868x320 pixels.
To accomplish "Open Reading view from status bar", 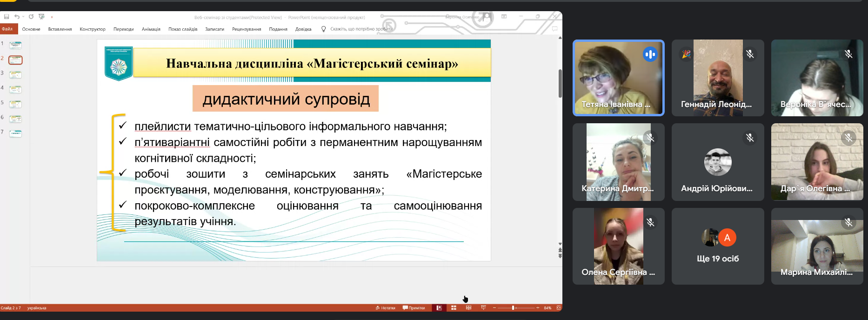I will pyautogui.click(x=468, y=308).
